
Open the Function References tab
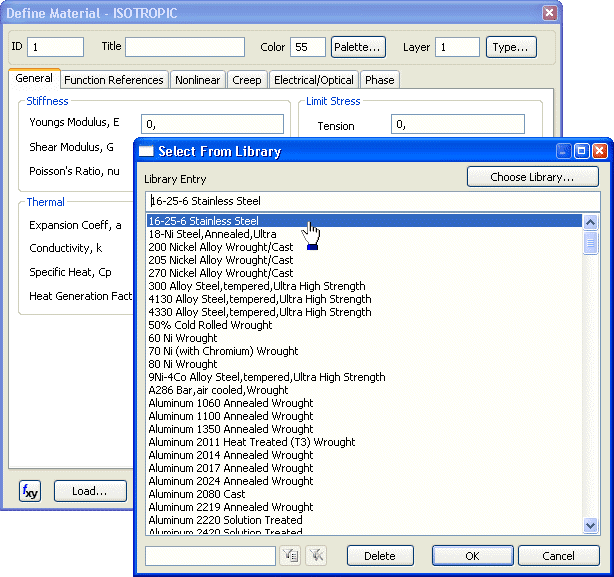[113, 80]
